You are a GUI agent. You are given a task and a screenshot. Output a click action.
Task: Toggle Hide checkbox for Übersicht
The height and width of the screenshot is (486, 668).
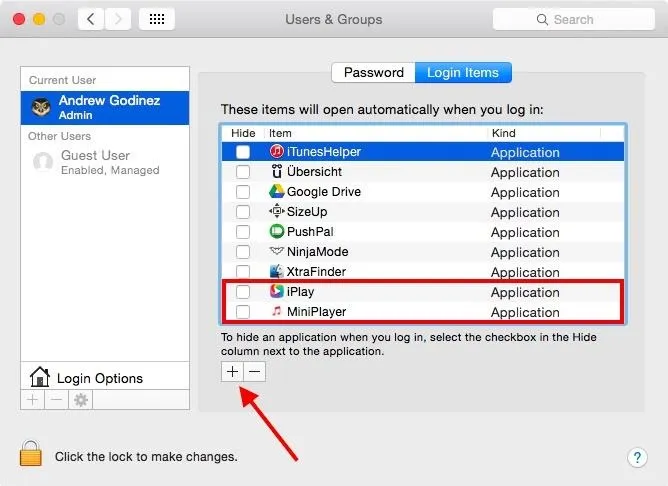click(243, 172)
